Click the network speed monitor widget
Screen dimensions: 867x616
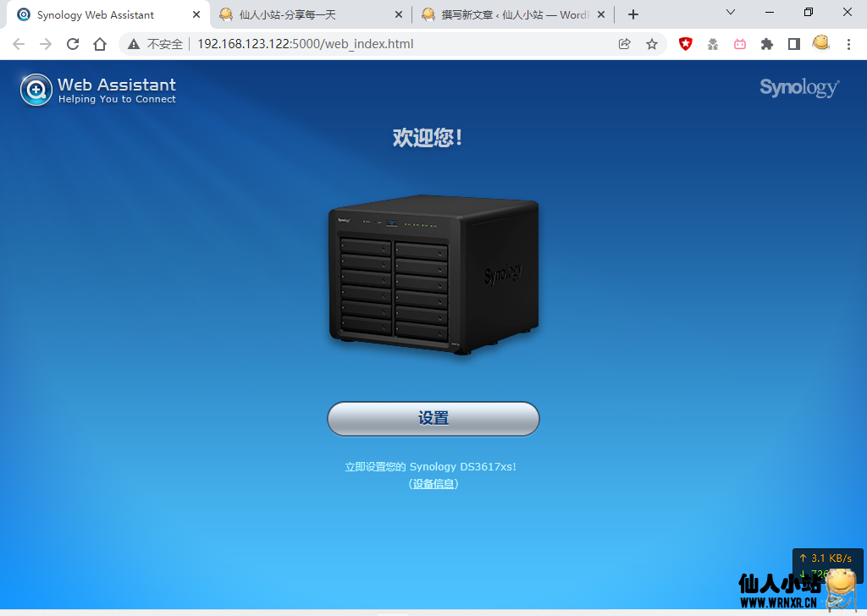click(827, 564)
